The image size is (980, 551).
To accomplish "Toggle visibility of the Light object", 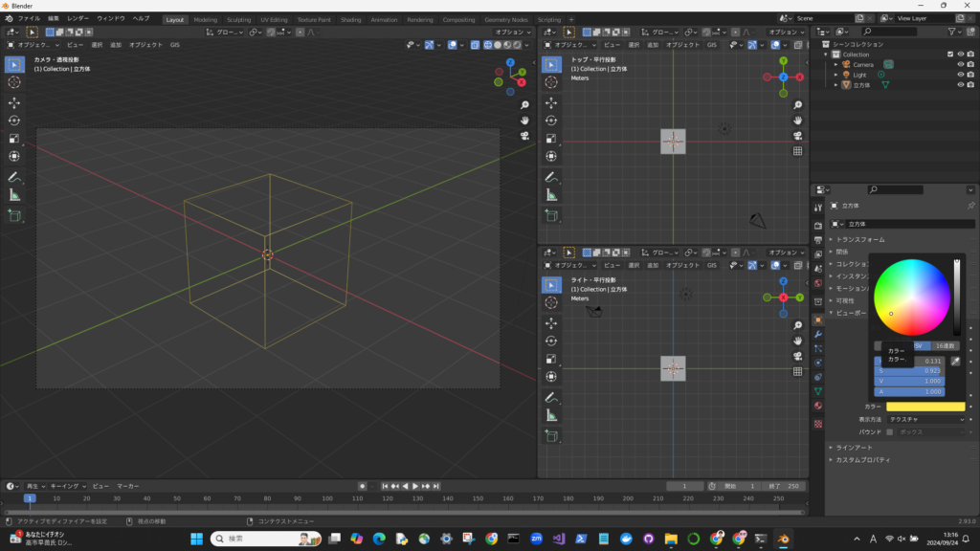I will pos(960,75).
